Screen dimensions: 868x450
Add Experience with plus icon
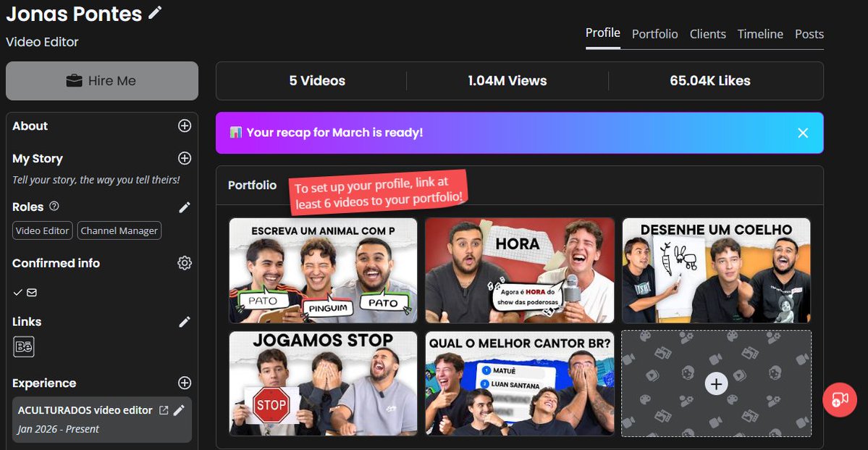(x=185, y=383)
